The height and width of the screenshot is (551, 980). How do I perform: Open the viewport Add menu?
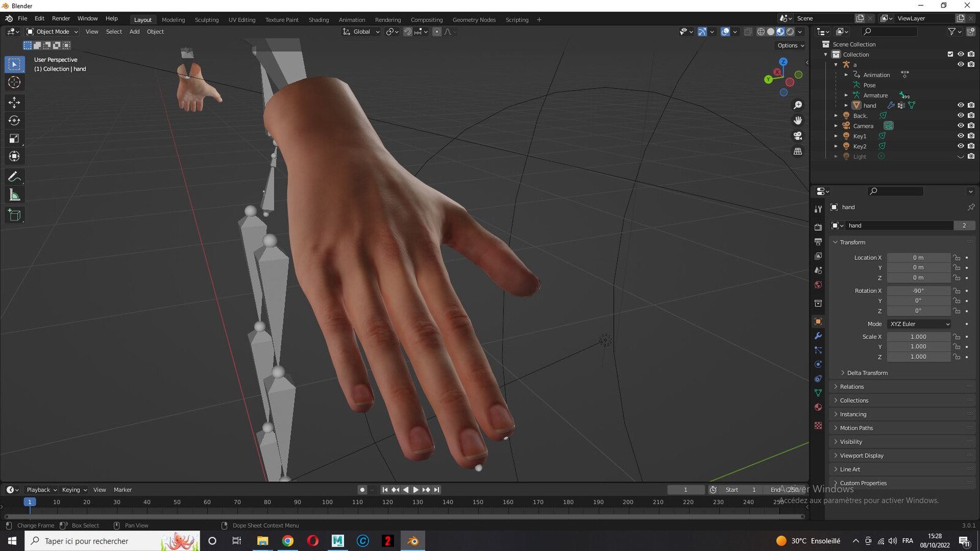pos(134,32)
